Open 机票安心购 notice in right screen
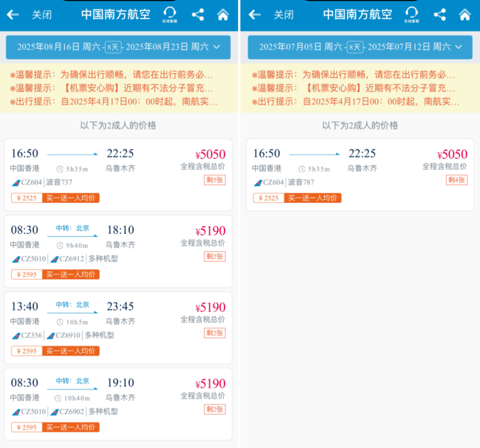Screen dimensions: 480x448 (x=353, y=88)
